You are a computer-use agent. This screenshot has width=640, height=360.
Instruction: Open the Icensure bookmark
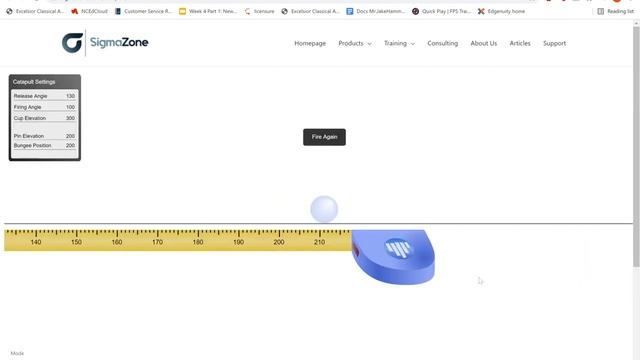pyautogui.click(x=259, y=11)
